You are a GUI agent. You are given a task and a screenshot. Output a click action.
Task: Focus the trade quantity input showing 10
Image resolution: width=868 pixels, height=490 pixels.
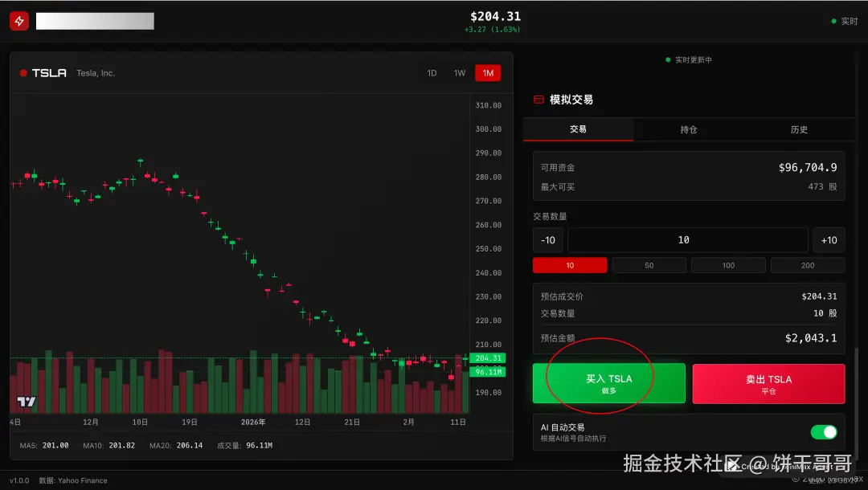687,240
